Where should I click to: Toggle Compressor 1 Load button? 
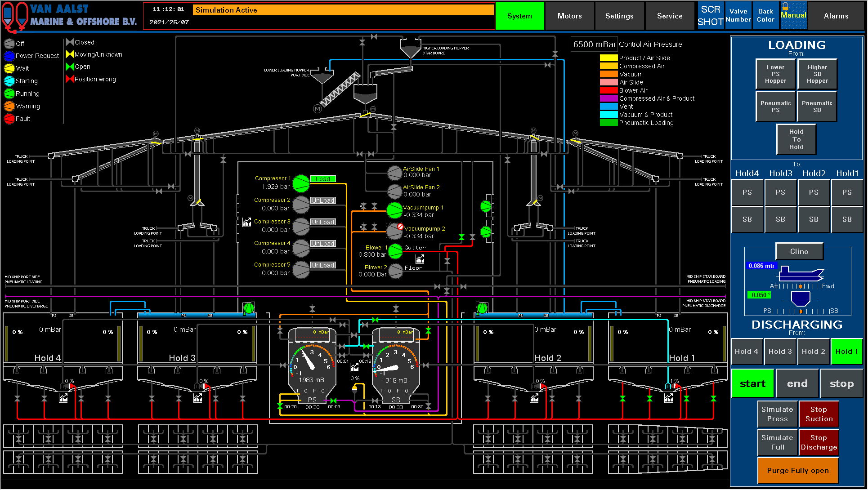(x=322, y=179)
